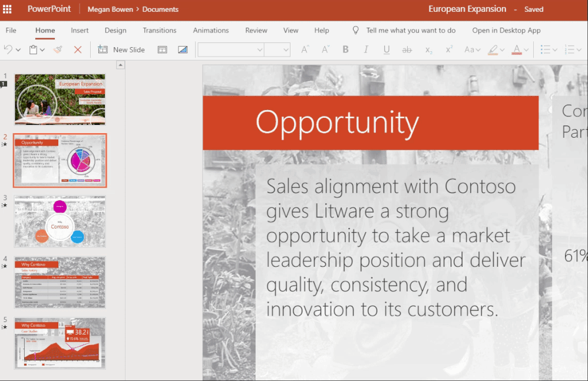
Task: Expand the highlight color dropdown arrow
Action: tap(502, 50)
